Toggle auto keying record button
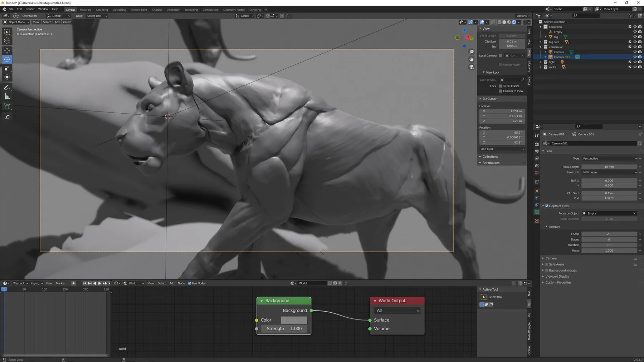The height and width of the screenshot is (362, 644). pyautogui.click(x=73, y=283)
